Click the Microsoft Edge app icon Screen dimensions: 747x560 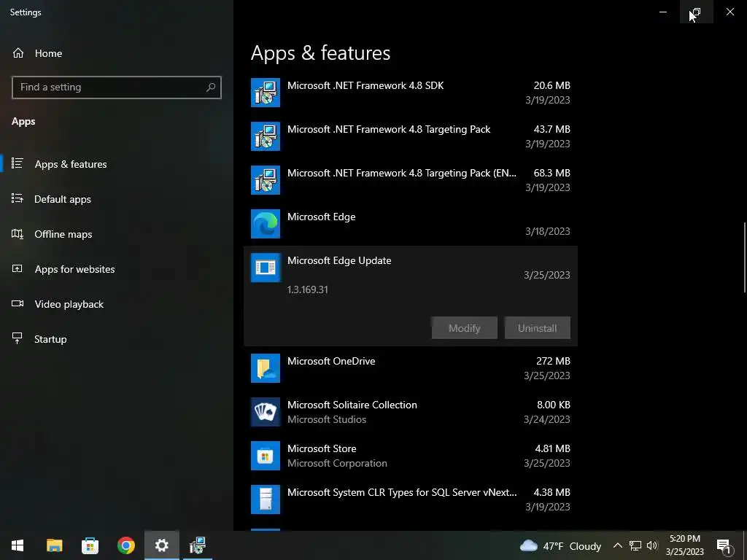point(266,224)
